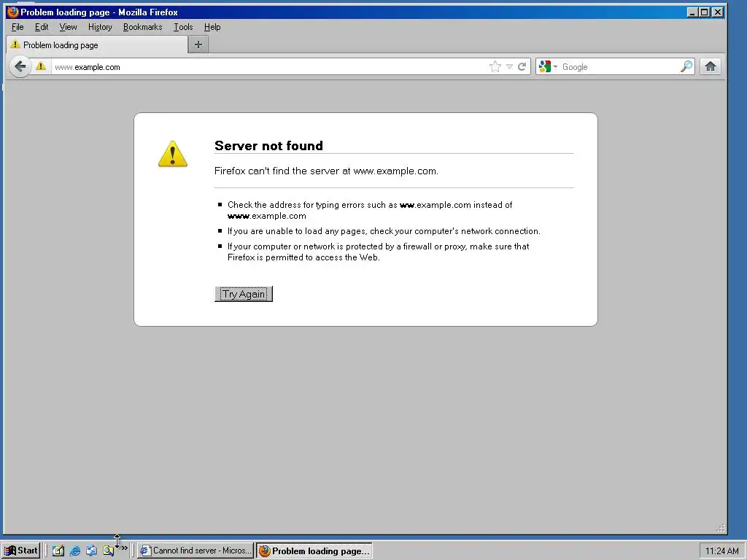The width and height of the screenshot is (747, 560).
Task: Click the Server not found heading
Action: pyautogui.click(x=268, y=146)
